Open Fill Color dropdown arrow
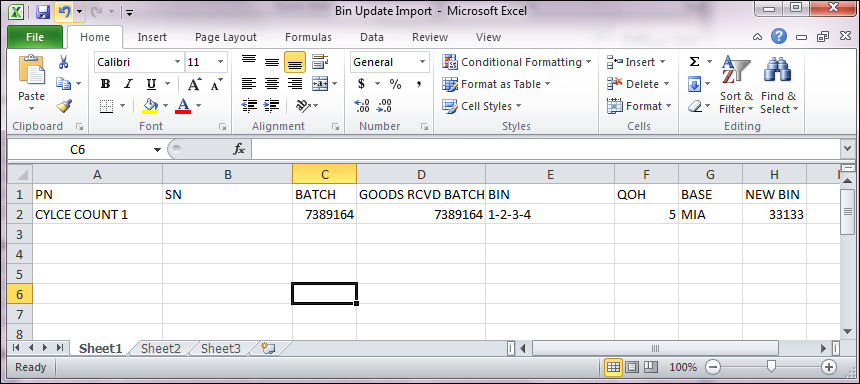Screen dimensions: 860x384 pos(166,105)
